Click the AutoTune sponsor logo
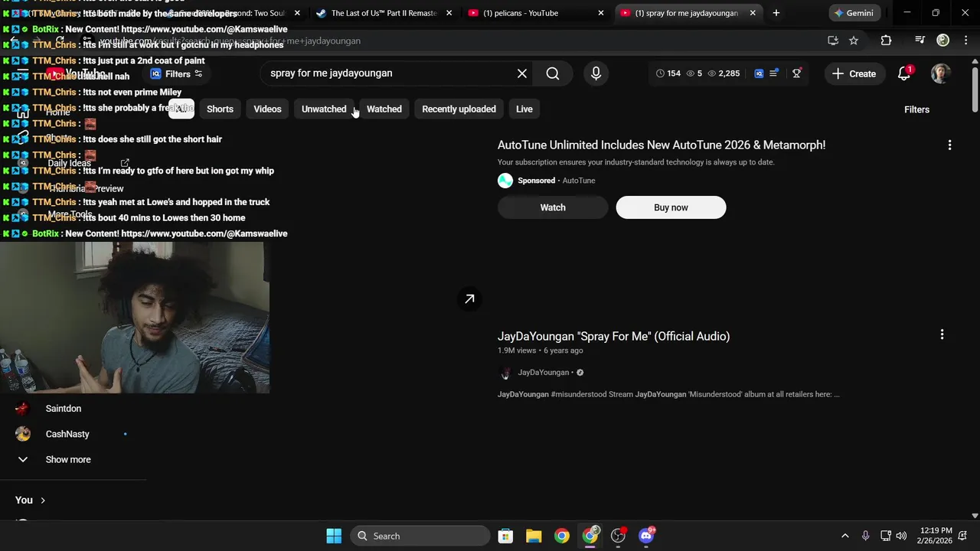Screen dimensions: 980x551 click(x=505, y=181)
